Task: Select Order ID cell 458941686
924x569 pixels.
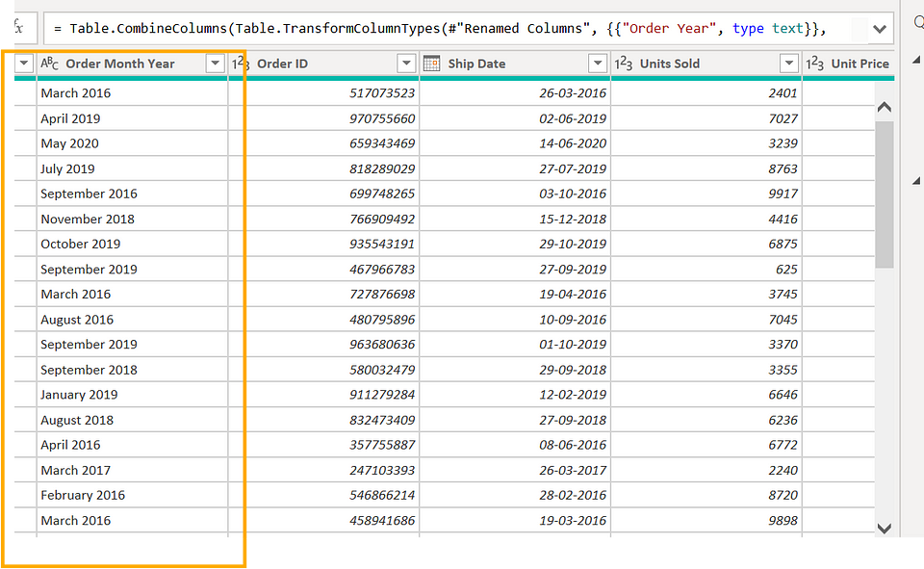Action: (x=323, y=520)
